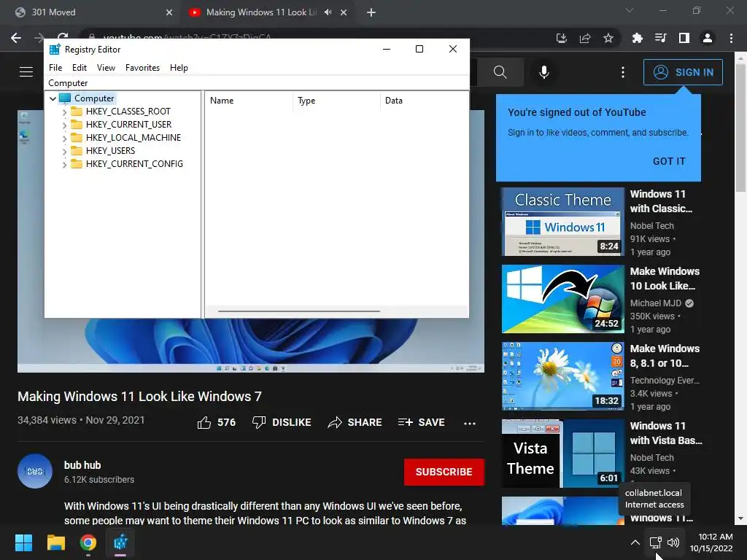Click the Computer icon in registry tree
747x560 pixels.
[65, 98]
